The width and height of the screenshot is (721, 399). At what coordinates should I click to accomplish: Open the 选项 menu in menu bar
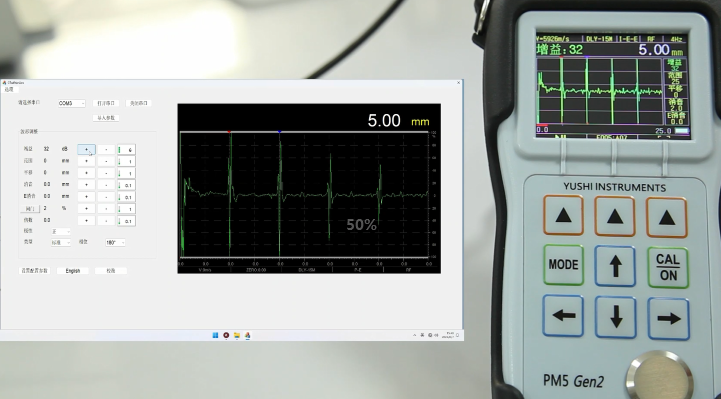click(x=9, y=89)
